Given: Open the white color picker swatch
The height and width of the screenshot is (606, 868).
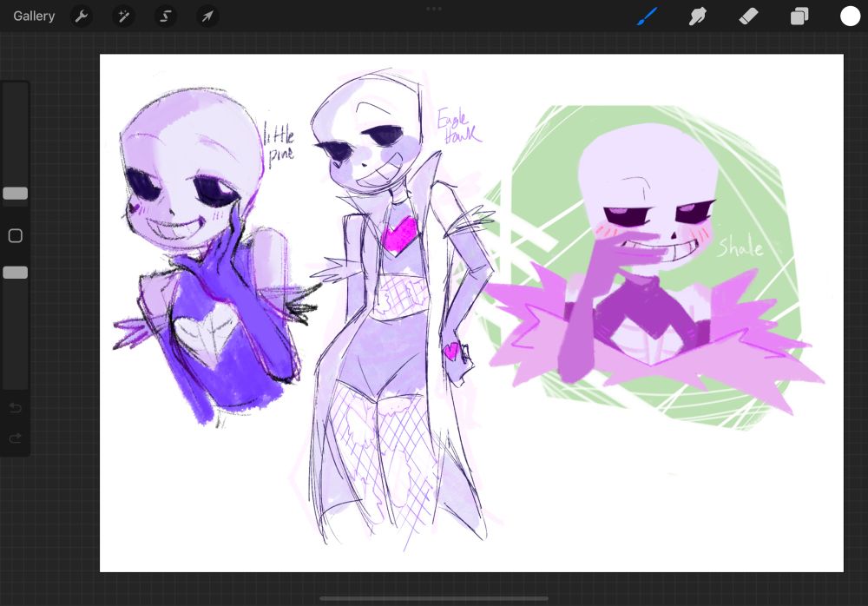Looking at the screenshot, I should click(850, 16).
